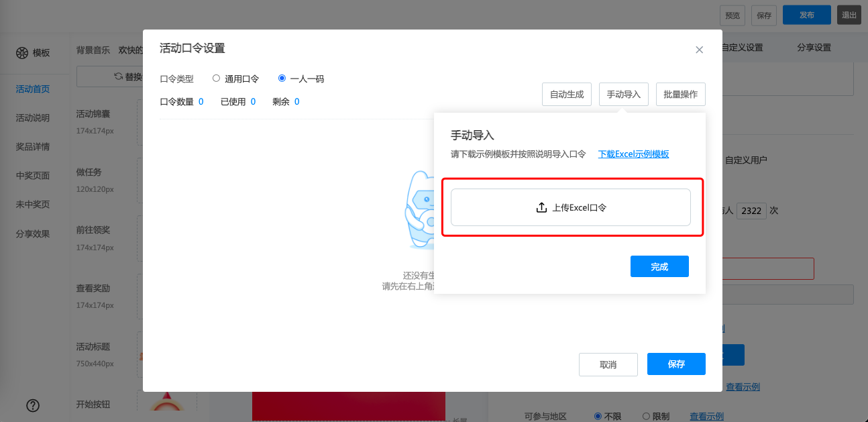Open the 批量操作 menu
The image size is (868, 422).
680,95
